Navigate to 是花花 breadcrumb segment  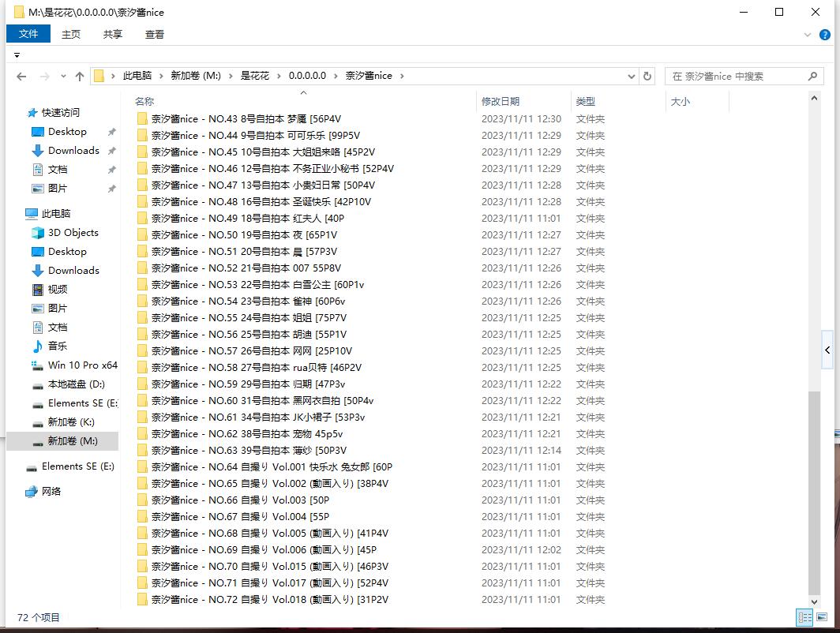click(x=254, y=76)
